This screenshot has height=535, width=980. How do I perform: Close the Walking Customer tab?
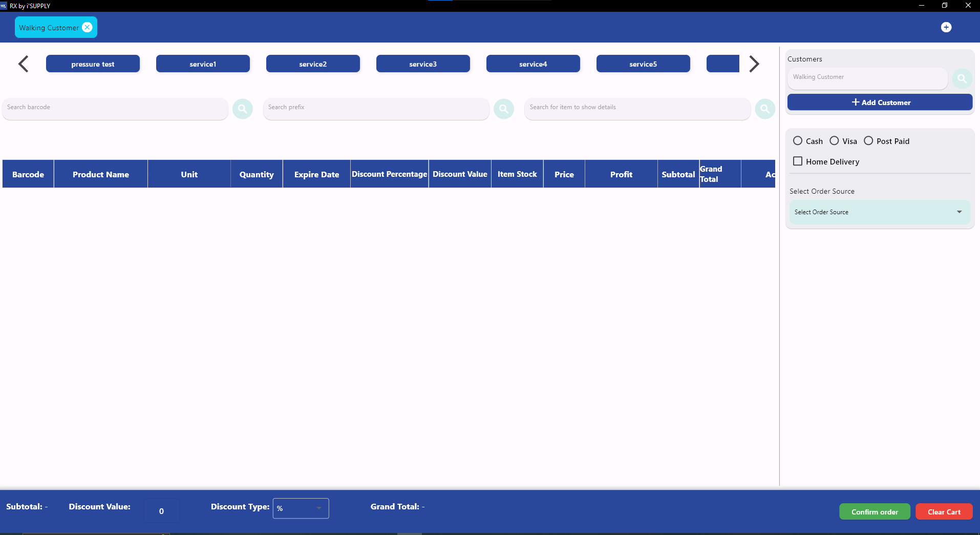point(88,27)
